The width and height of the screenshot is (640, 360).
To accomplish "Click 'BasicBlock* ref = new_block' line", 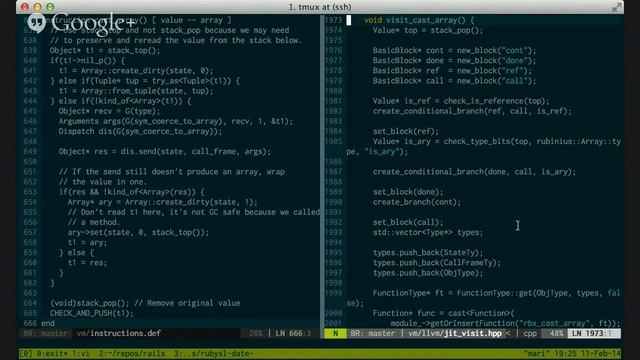I will coord(452,71).
